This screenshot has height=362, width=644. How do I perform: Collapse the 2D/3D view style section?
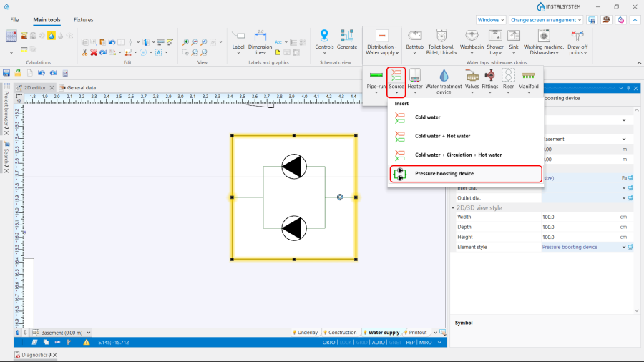click(x=453, y=207)
